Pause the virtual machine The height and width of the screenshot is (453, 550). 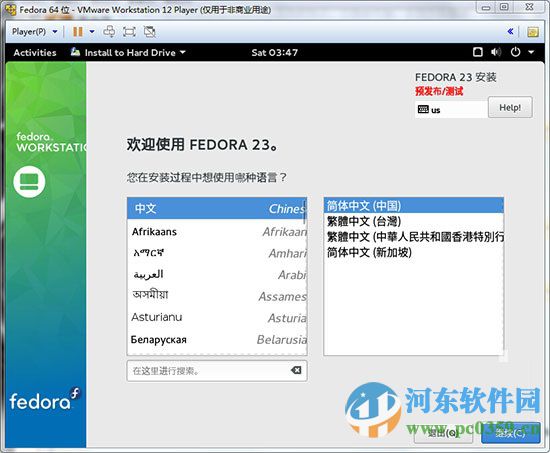(78, 32)
